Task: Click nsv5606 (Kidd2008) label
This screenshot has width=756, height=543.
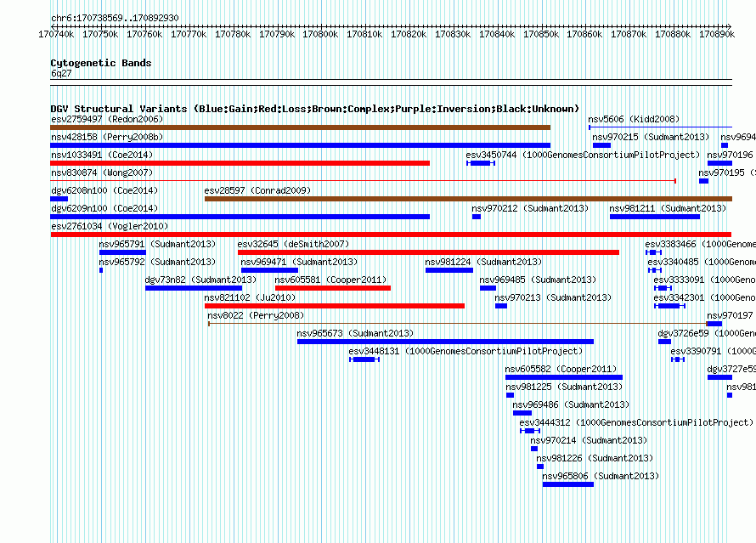Action: click(634, 119)
